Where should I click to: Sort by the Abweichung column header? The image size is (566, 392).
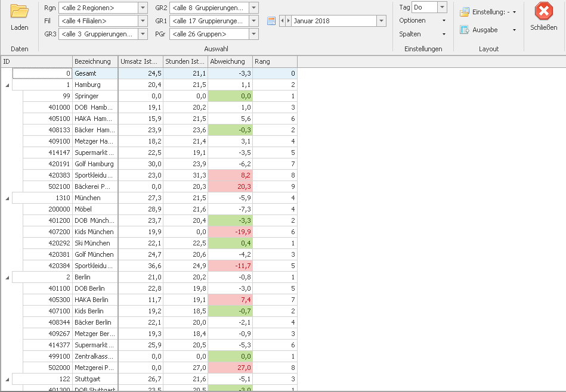click(x=230, y=61)
